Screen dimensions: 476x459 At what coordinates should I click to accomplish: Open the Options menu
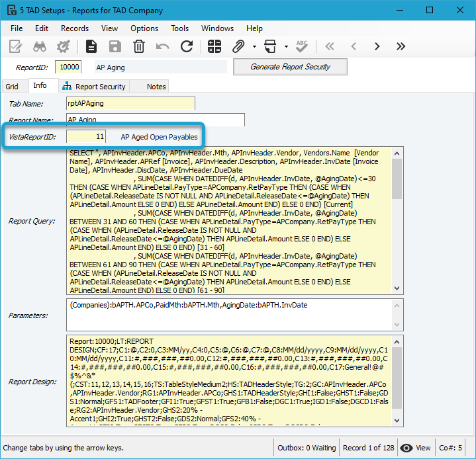click(x=144, y=28)
